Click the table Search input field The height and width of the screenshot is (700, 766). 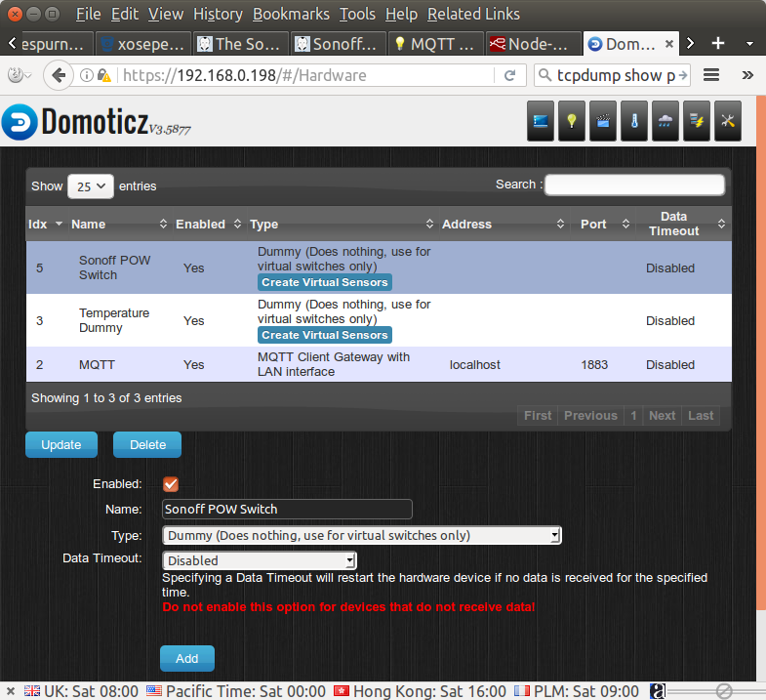[x=634, y=185]
